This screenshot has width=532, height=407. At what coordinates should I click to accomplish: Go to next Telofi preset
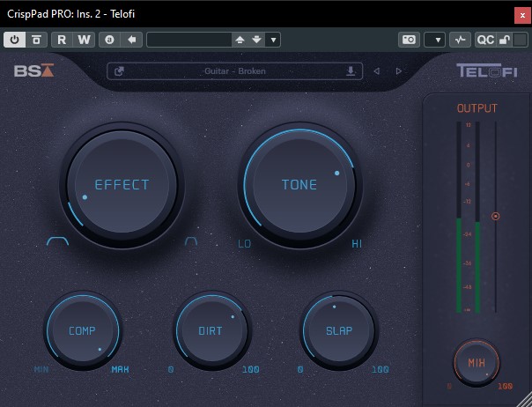pos(399,71)
